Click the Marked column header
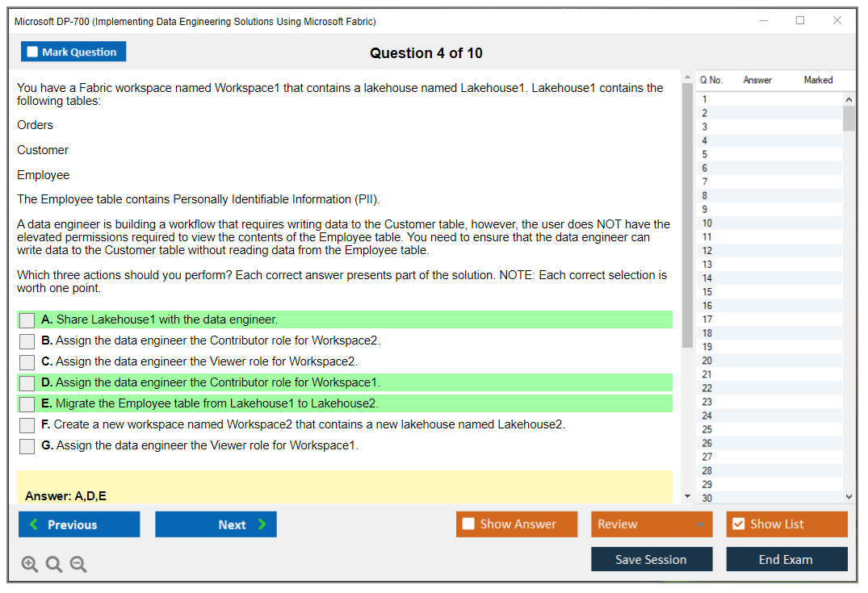Screen dimensions: 868x593 pos(818,80)
